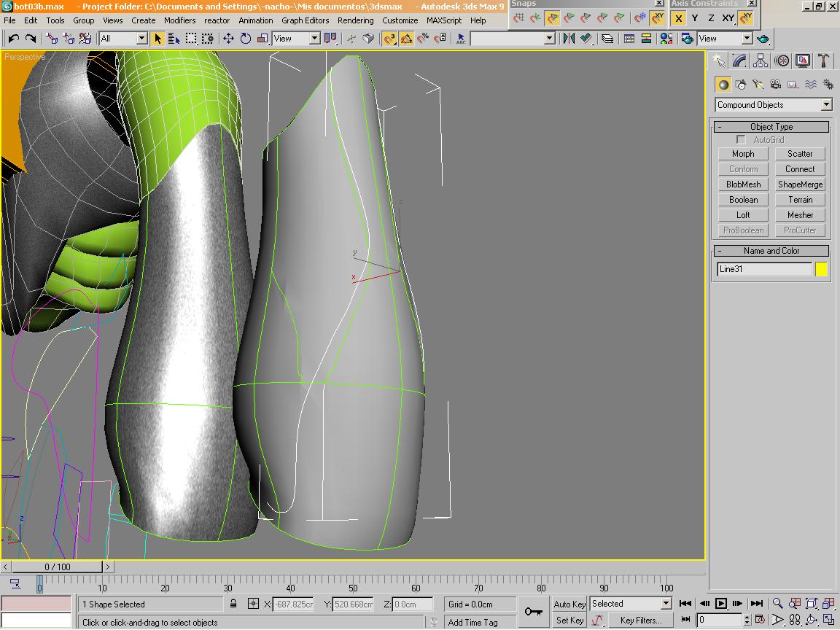The height and width of the screenshot is (630, 840).
Task: Select the Space Warps category icon
Action: click(x=811, y=85)
